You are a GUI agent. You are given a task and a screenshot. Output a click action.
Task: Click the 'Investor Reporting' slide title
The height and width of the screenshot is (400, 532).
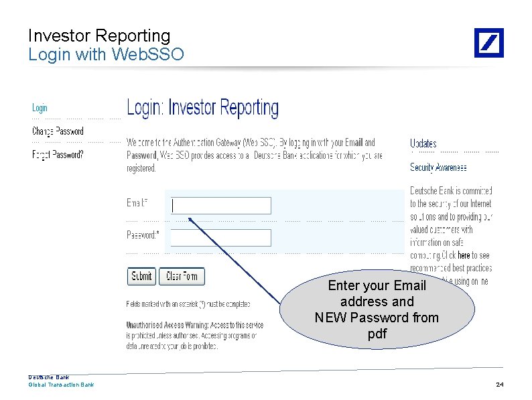click(99, 36)
